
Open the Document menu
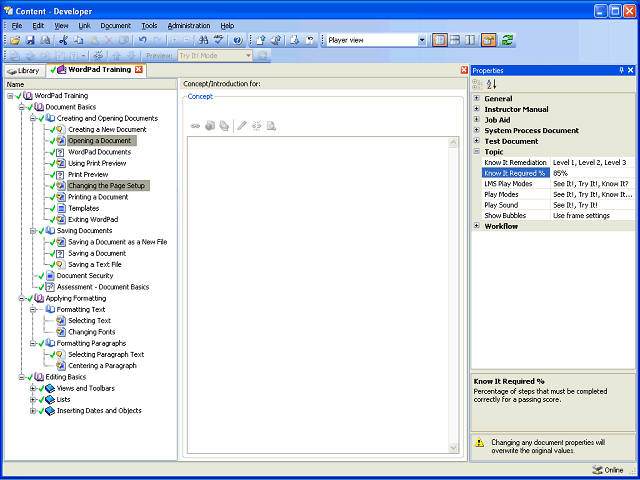116,26
